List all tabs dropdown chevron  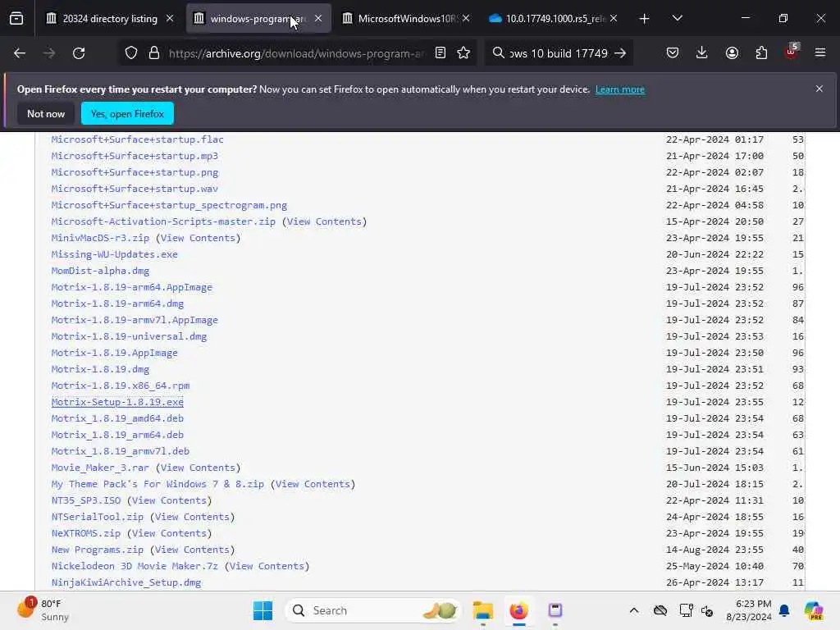coord(677,18)
